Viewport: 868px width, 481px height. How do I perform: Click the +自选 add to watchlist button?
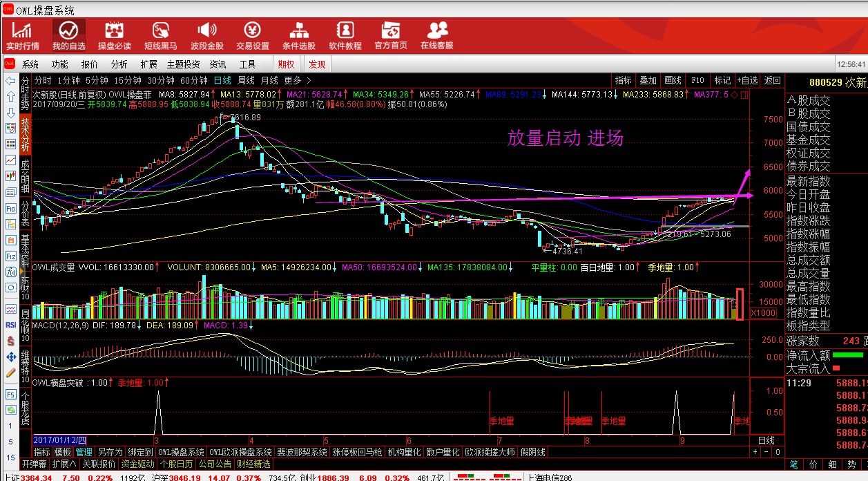point(746,80)
